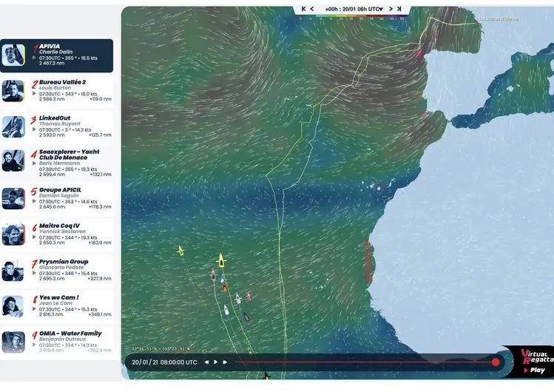Screen dimensions: 554x392
Task: Select the Groupe APICIL card
Action: pos(56,200)
